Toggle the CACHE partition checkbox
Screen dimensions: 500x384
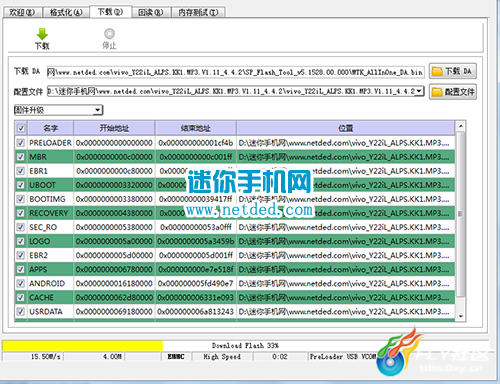[21, 297]
